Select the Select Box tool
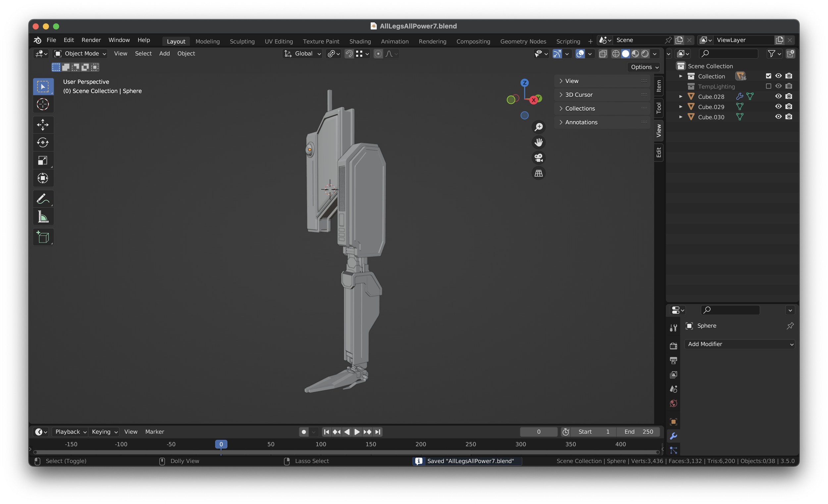Viewport: 828px width, 504px height. click(43, 87)
